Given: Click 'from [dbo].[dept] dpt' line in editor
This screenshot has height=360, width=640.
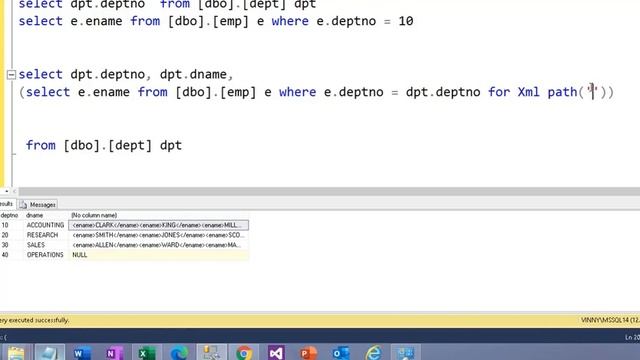Looking at the screenshot, I should [x=104, y=145].
